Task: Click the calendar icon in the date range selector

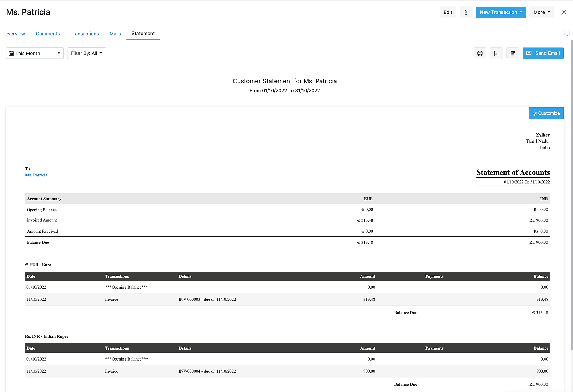Action: pyautogui.click(x=11, y=53)
